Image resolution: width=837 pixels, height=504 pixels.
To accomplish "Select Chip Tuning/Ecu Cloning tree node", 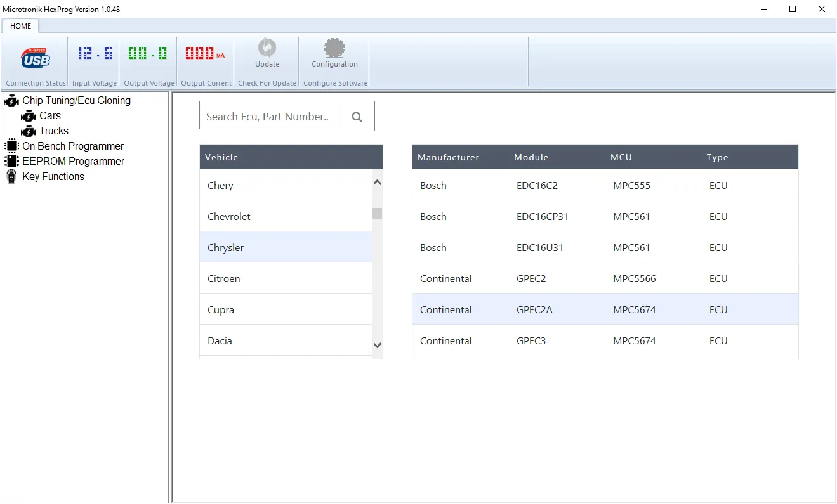I will click(x=76, y=100).
